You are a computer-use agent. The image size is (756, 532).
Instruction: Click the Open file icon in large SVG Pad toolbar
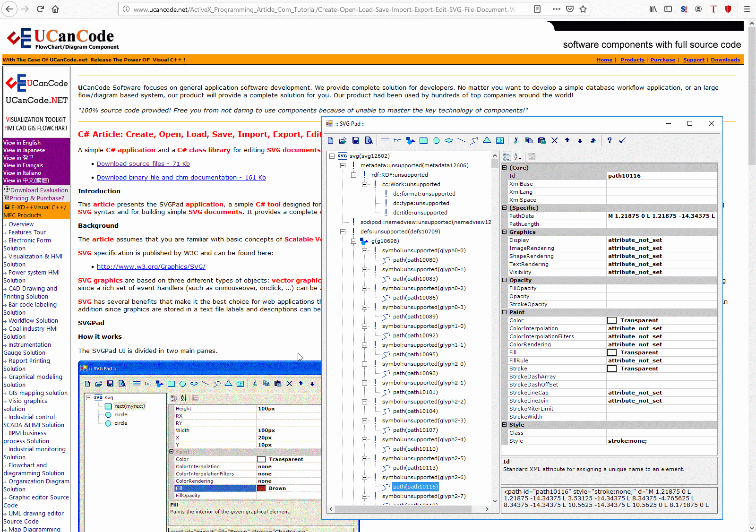click(x=343, y=140)
